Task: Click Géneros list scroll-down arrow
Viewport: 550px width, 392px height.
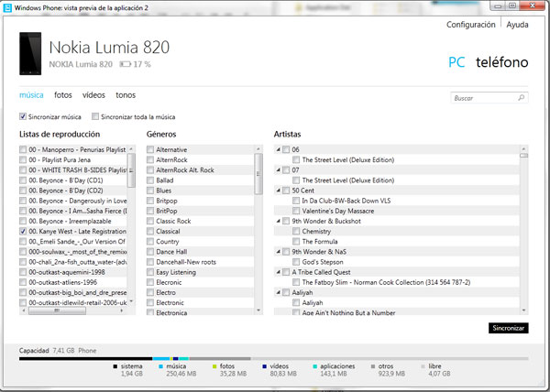Action: click(x=258, y=310)
